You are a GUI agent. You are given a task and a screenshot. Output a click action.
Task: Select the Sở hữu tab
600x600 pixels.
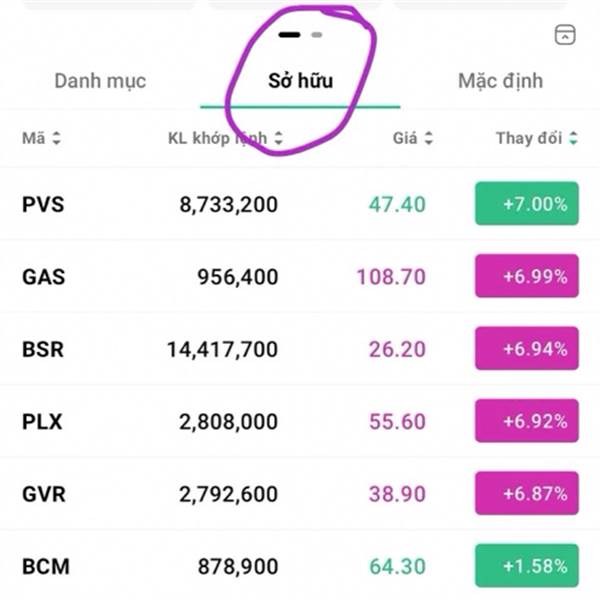coord(300,81)
